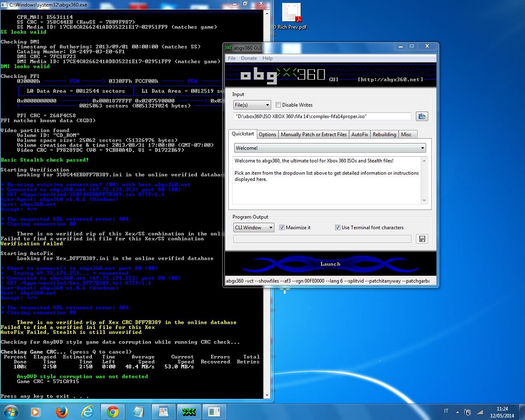
Task: Select the Quickstart tab
Action: click(243, 134)
